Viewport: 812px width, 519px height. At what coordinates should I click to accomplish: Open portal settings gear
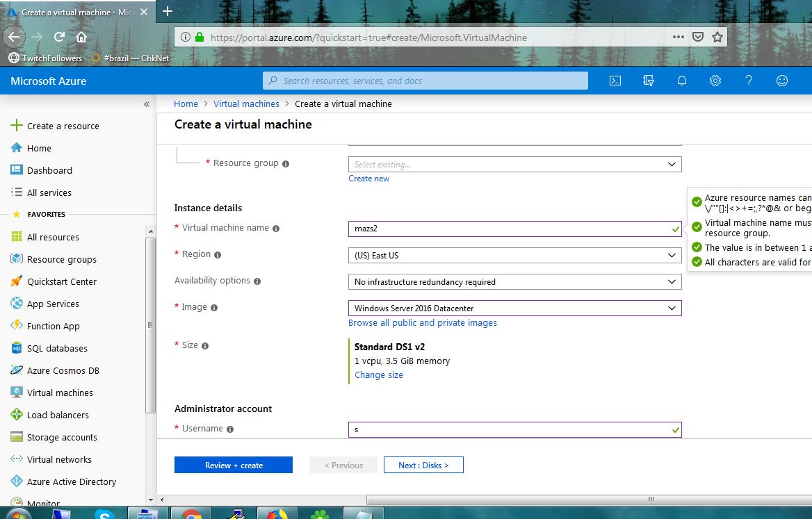[715, 81]
